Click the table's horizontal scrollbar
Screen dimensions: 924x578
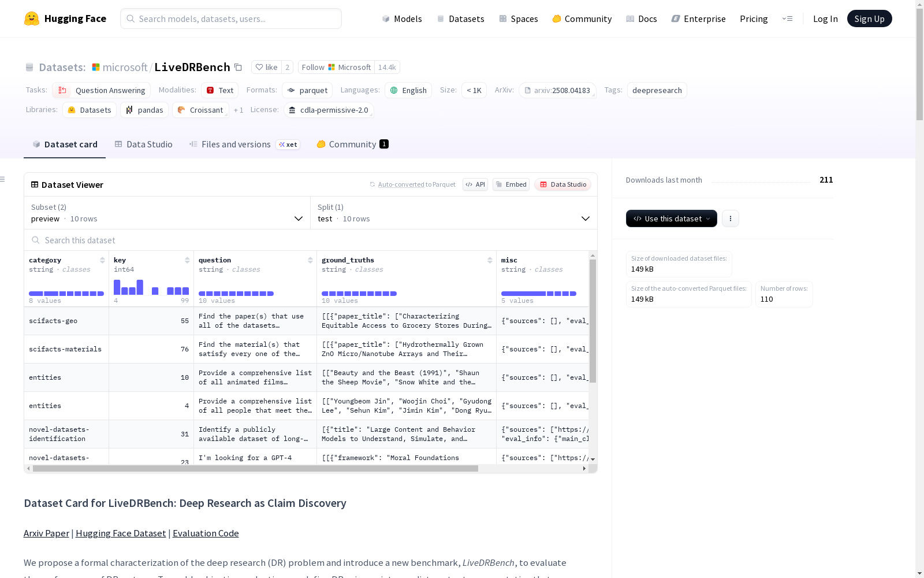click(x=255, y=468)
